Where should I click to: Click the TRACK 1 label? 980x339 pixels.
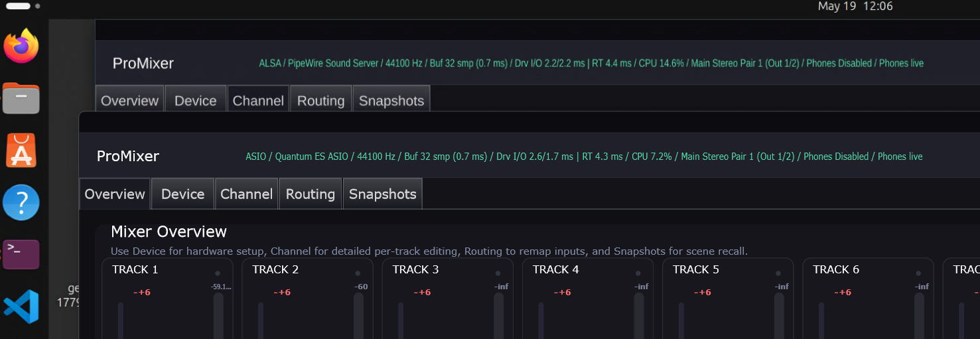point(135,269)
